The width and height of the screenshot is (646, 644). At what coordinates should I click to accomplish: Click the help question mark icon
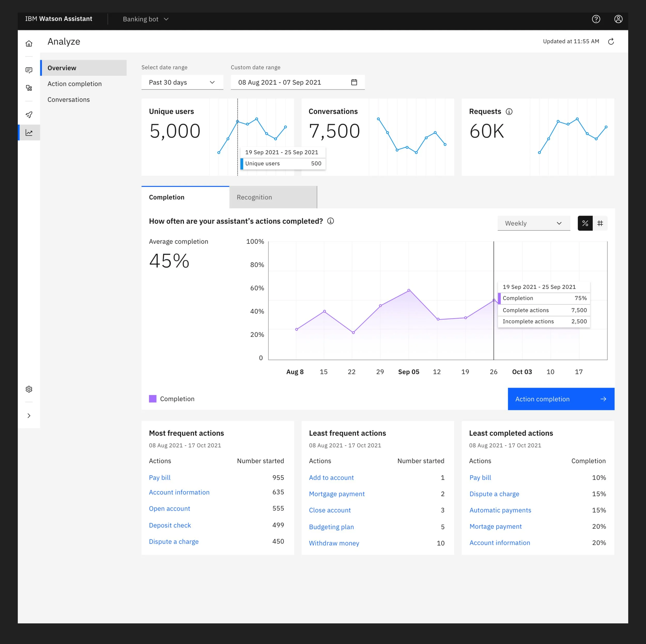pos(596,19)
